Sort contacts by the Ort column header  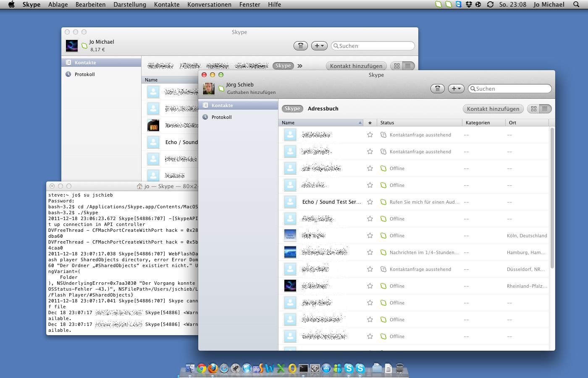pyautogui.click(x=527, y=123)
